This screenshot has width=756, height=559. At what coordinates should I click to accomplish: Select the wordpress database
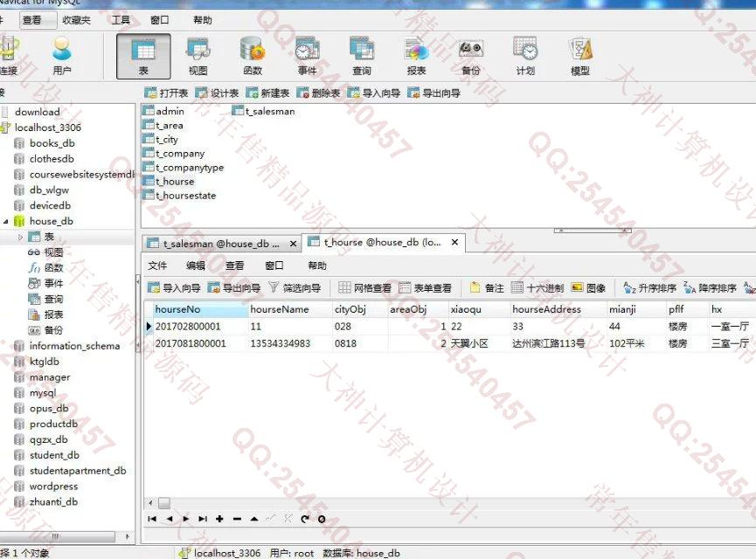coord(46,487)
